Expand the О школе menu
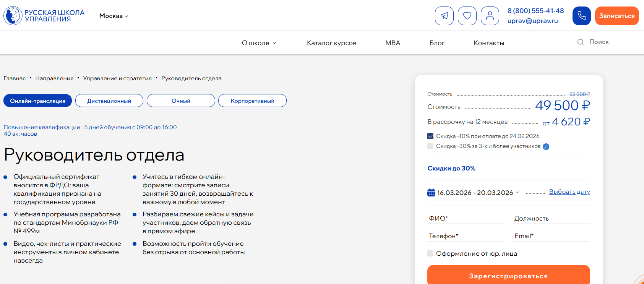This screenshot has width=644, height=284. [x=259, y=43]
